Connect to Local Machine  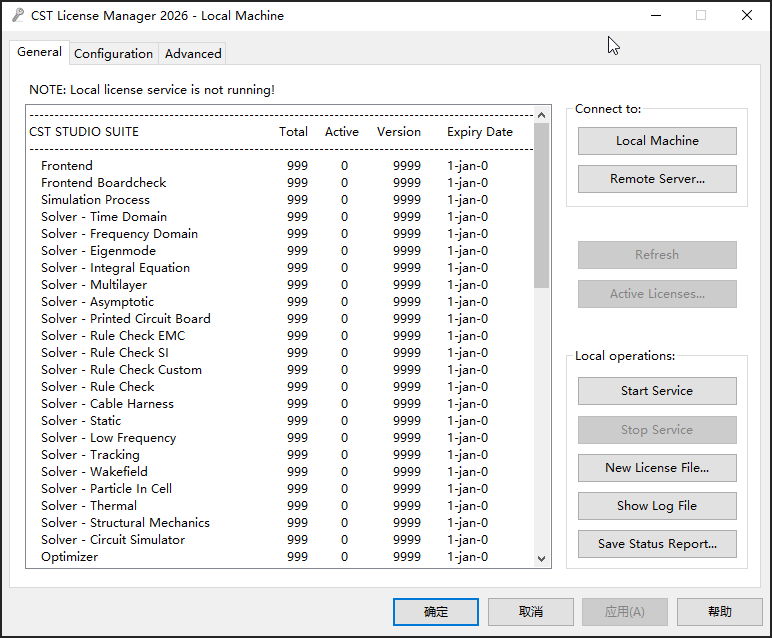[657, 141]
